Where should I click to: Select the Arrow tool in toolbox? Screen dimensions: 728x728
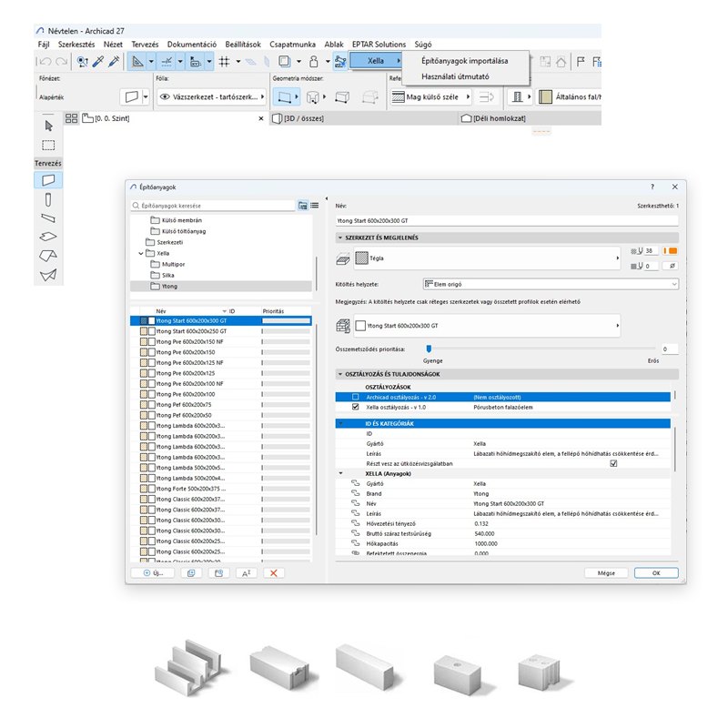click(x=48, y=126)
